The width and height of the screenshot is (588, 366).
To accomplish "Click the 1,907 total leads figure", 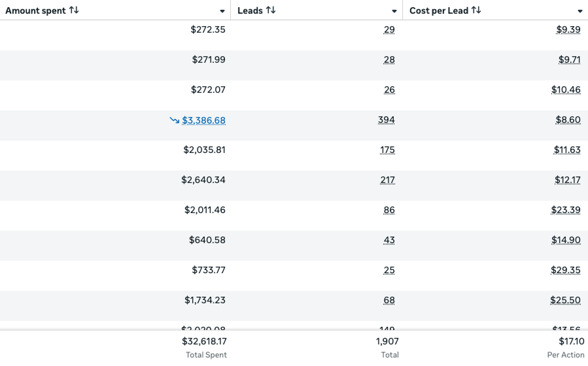I will click(x=387, y=341).
